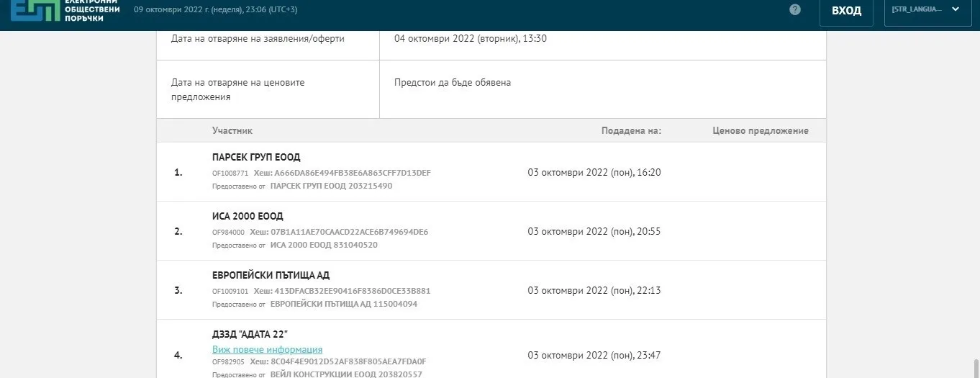This screenshot has width=980, height=378.
Task: Click the ВХОД login button
Action: click(846, 11)
